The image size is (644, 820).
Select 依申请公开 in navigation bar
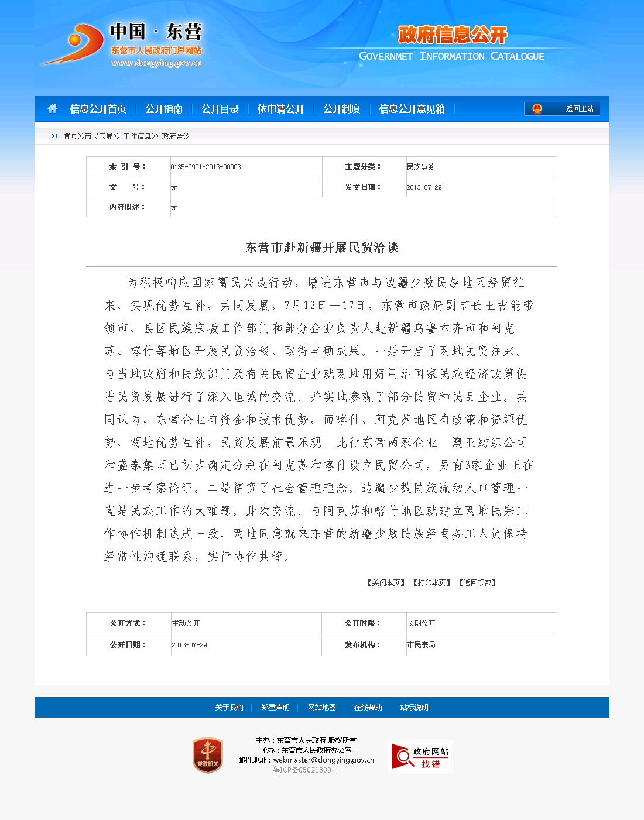coord(281,109)
